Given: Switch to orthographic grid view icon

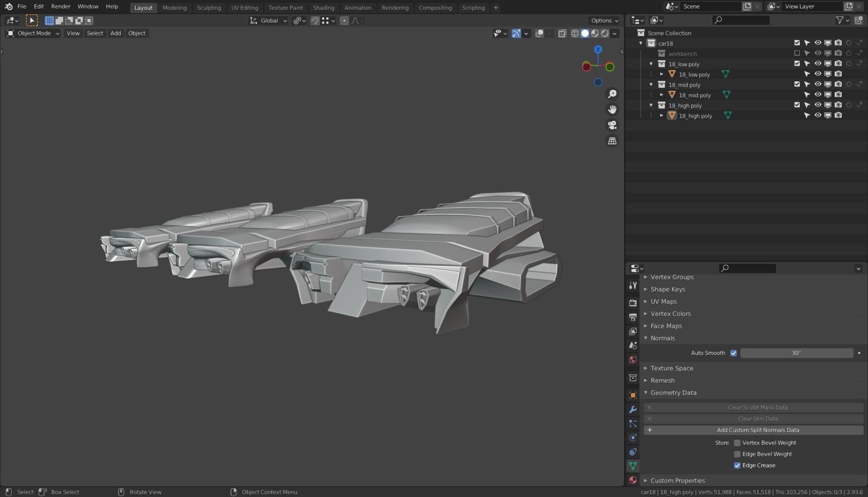Looking at the screenshot, I should [x=612, y=141].
